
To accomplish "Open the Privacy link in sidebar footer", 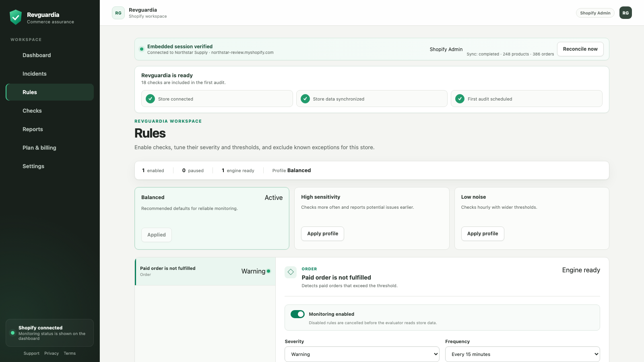I will 52,354.
